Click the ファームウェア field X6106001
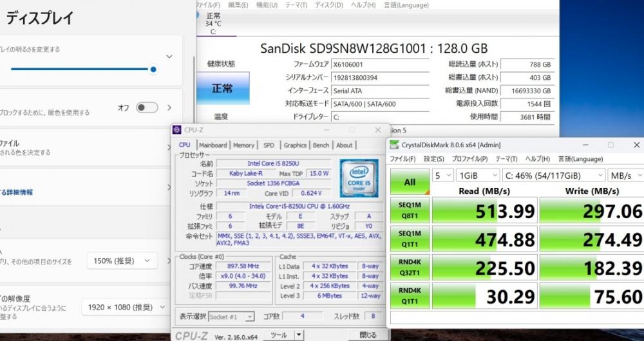Image resolution: width=644 pixels, height=341 pixels. point(381,64)
